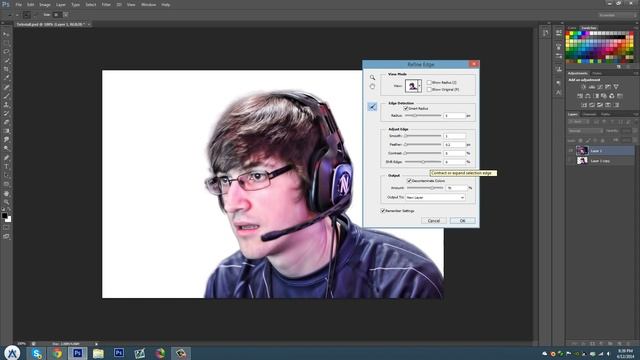The height and width of the screenshot is (360, 640).
Task: Hide Layer 1 with its eye icon
Action: (x=571, y=151)
